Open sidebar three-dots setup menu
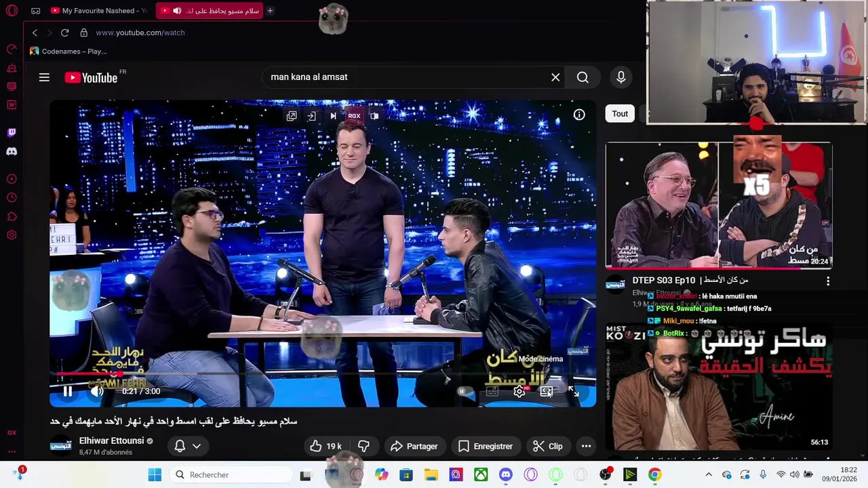This screenshot has height=488, width=868. pyautogui.click(x=12, y=451)
